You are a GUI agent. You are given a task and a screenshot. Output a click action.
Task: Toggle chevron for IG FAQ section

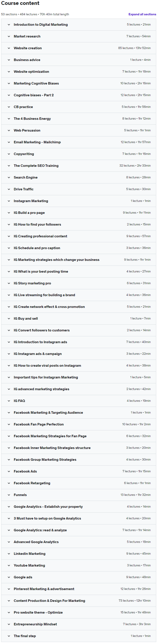point(9,400)
